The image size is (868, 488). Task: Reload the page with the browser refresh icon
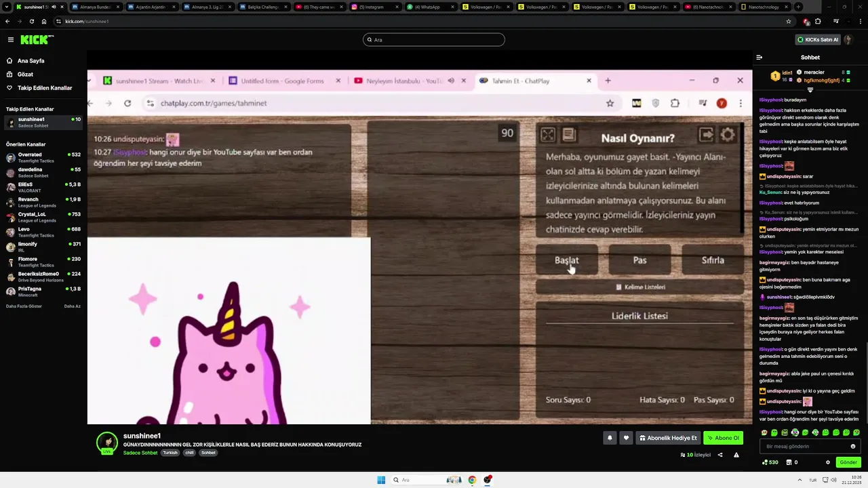[31, 21]
